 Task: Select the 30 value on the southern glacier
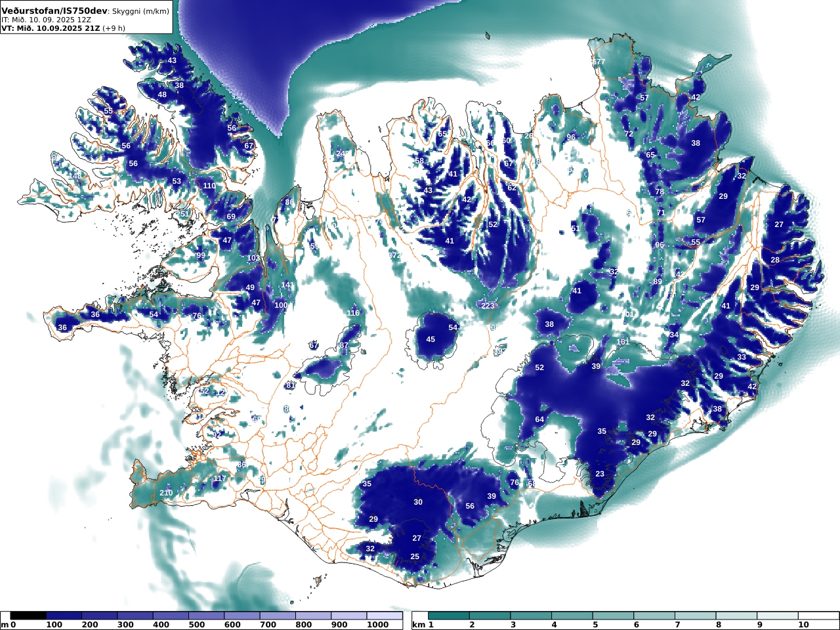418,502
